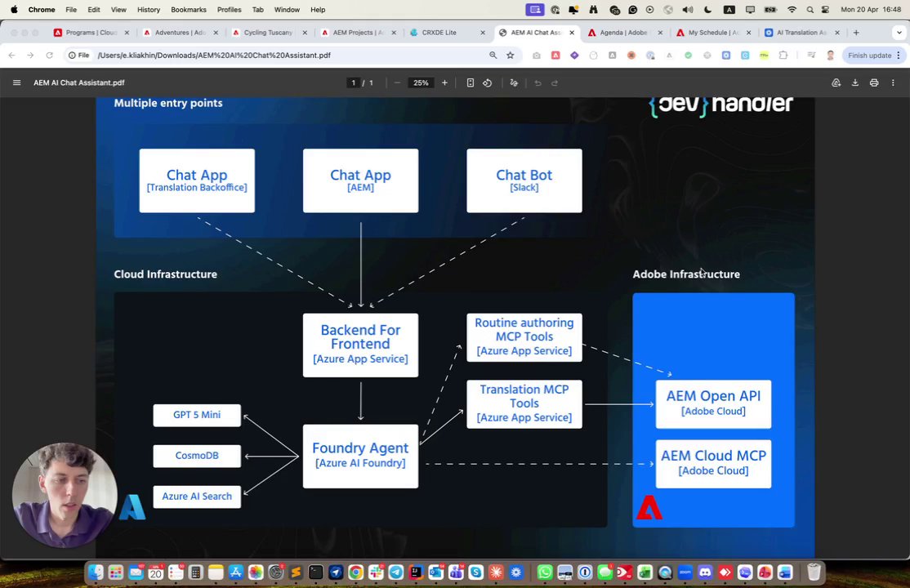Redo the annotation
The image size is (910, 588).
click(x=555, y=82)
